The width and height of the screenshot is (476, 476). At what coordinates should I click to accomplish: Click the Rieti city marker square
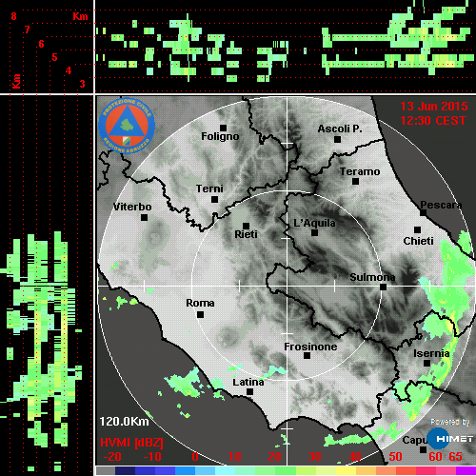point(246,226)
